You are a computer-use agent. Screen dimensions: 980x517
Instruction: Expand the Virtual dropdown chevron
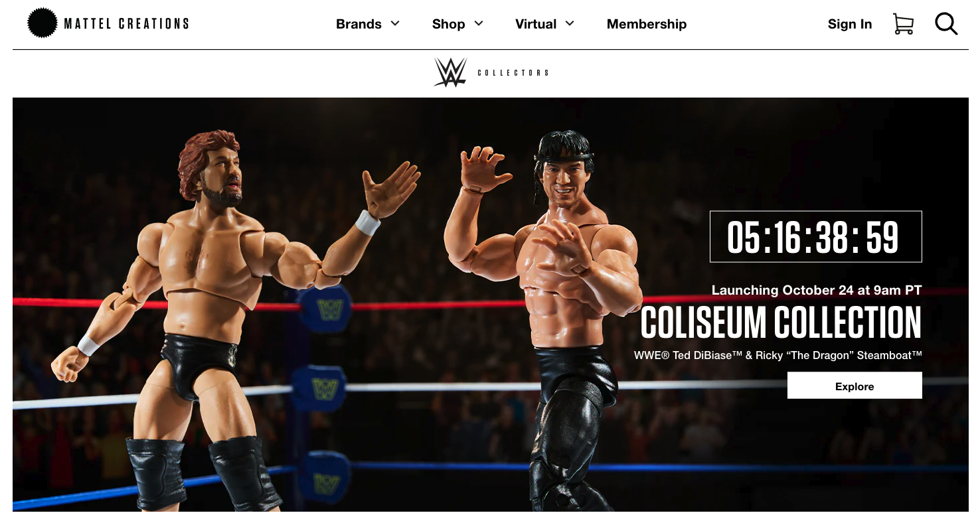click(x=570, y=23)
